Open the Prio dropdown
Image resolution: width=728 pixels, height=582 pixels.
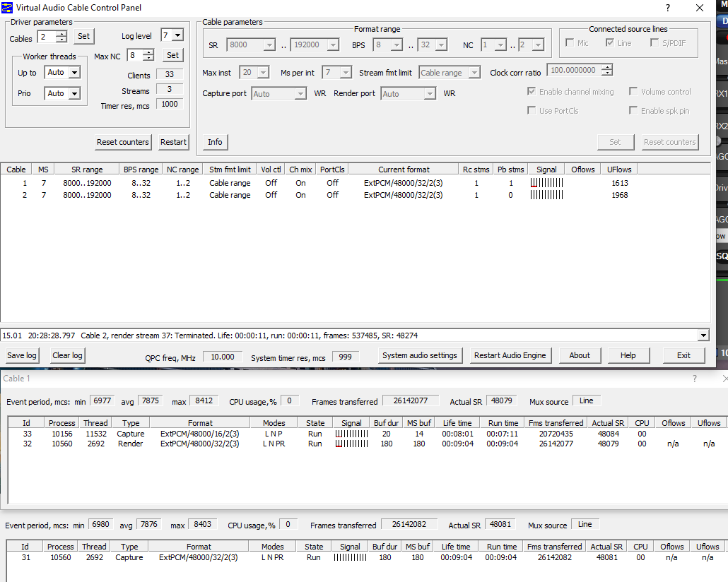[74, 93]
